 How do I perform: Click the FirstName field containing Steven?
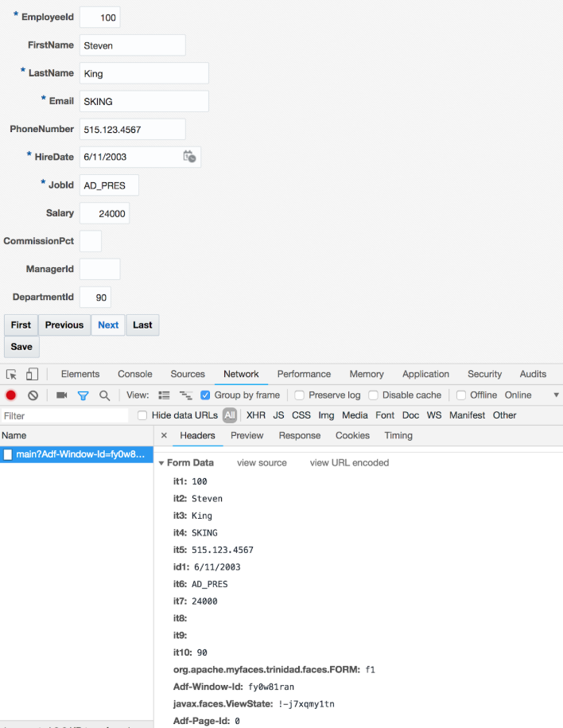[133, 45]
